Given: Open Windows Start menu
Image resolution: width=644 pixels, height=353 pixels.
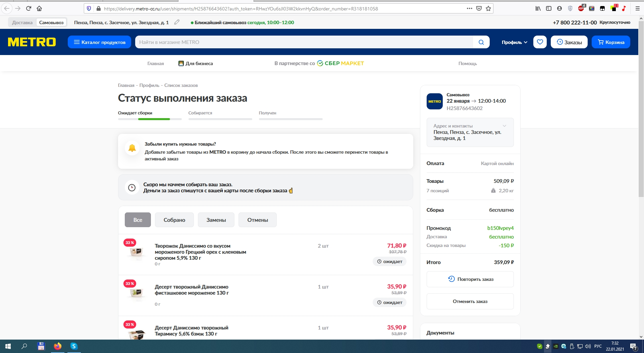Looking at the screenshot, I should pos(8,346).
